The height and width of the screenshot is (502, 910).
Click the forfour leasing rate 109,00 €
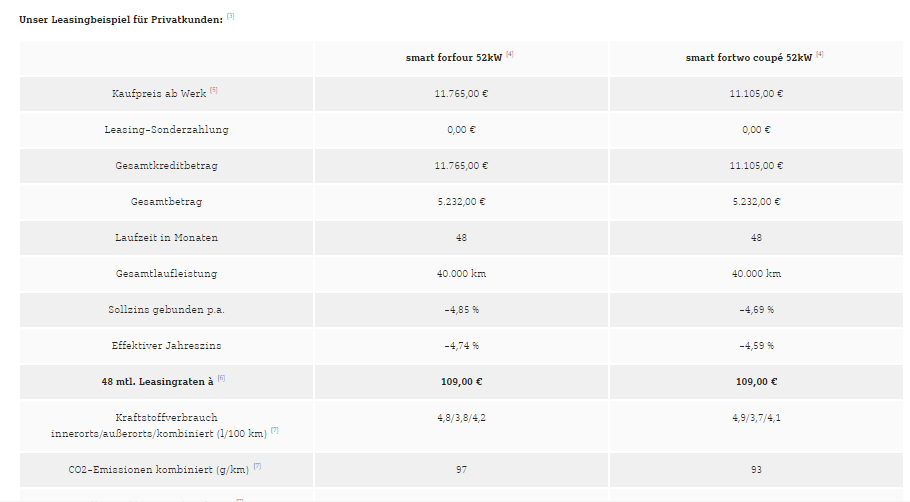pyautogui.click(x=461, y=382)
